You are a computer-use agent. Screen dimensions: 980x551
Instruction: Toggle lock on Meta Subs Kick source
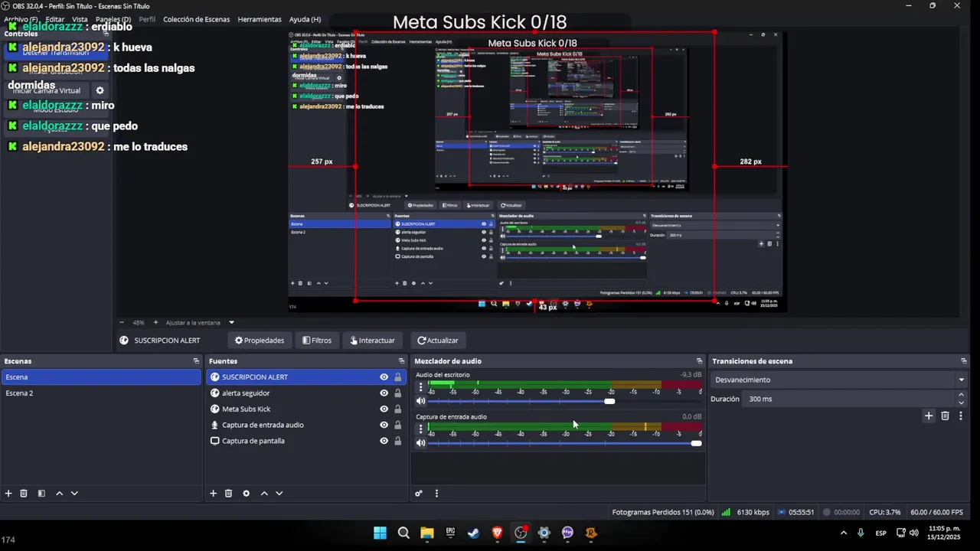397,409
